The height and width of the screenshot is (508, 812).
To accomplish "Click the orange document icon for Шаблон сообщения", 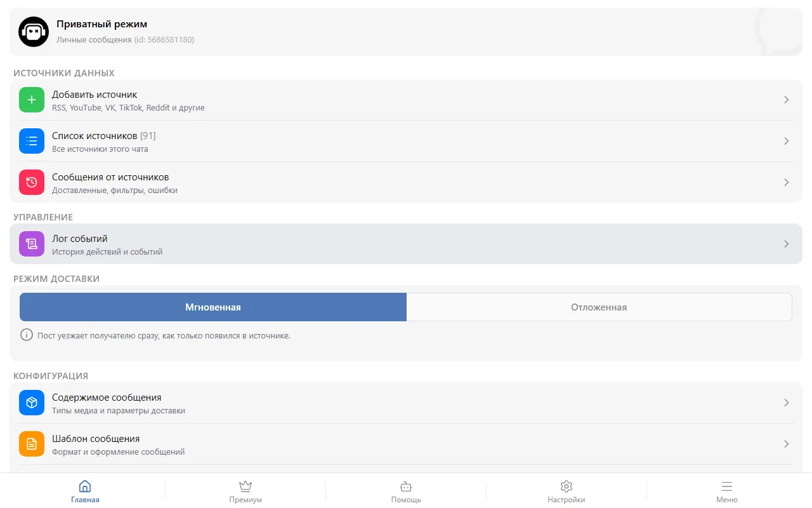I will 32,444.
